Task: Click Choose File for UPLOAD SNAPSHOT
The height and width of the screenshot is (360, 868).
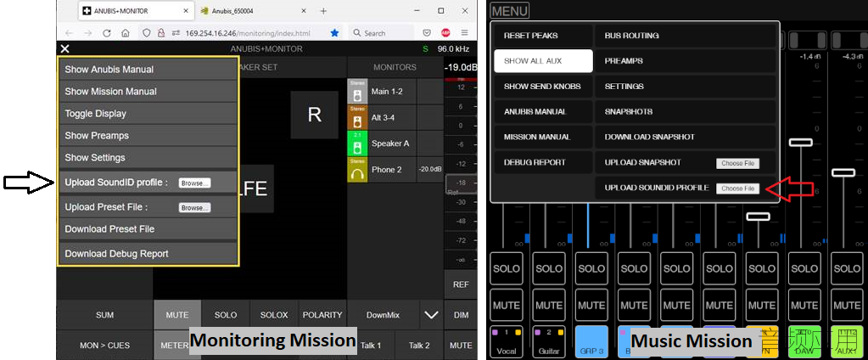Action: tap(738, 163)
